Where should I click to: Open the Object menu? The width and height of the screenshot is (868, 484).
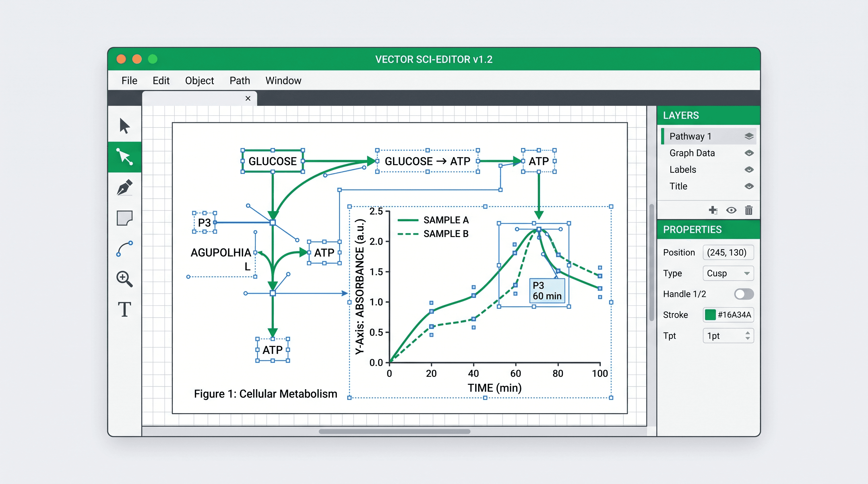(x=199, y=81)
